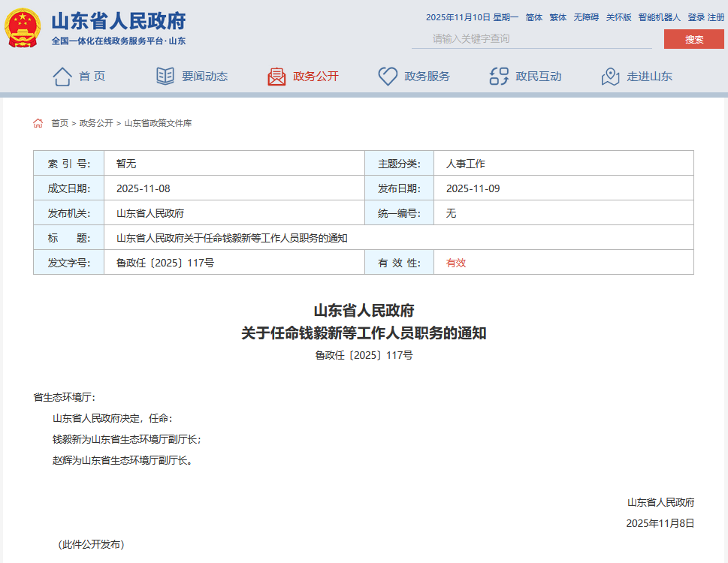Click the interaction icon for 政民互动

tap(499, 76)
